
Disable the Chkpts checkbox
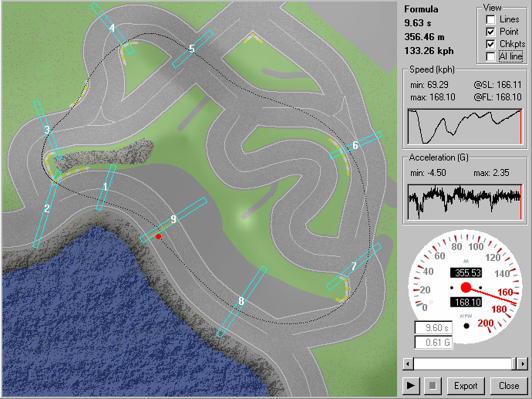coord(490,44)
